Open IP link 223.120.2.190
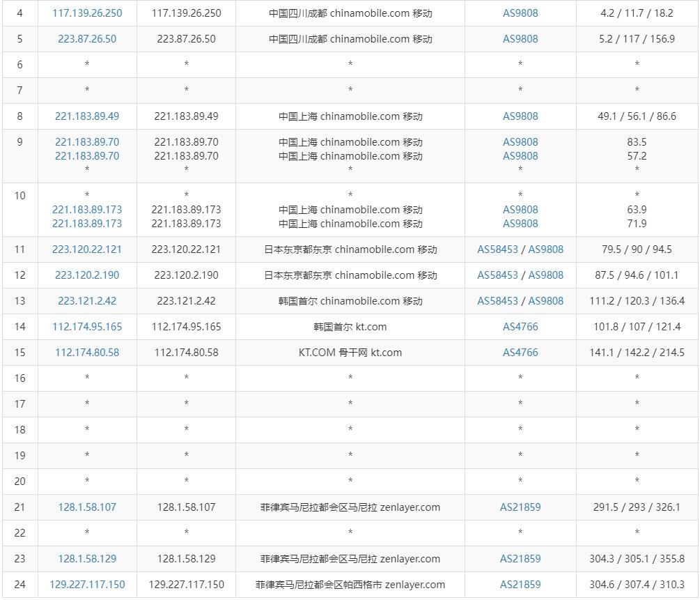Screen dimensions: 700x600 [x=87, y=275]
